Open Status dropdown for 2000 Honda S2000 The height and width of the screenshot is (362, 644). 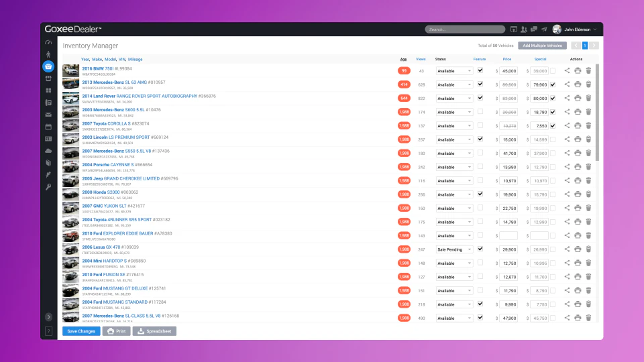454,194
